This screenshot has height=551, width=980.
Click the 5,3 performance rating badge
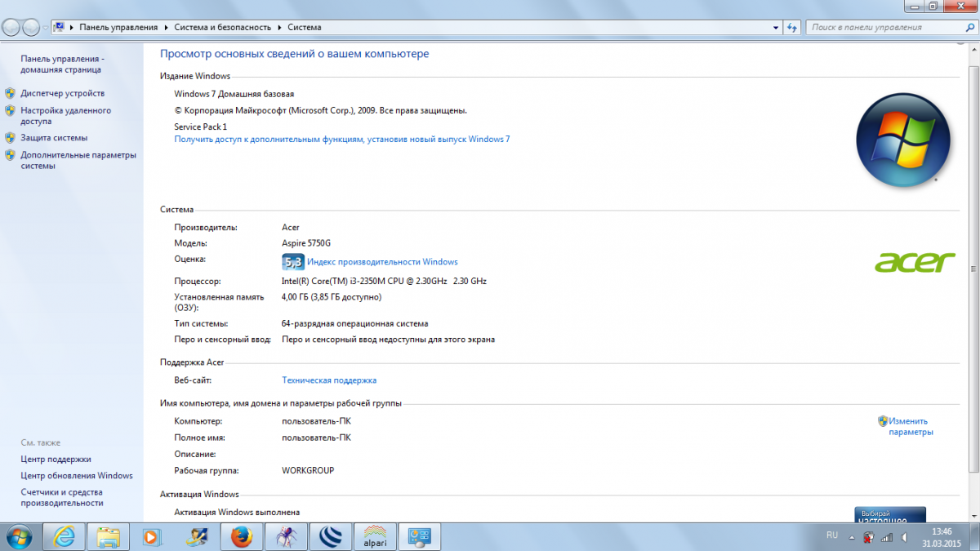(x=292, y=262)
